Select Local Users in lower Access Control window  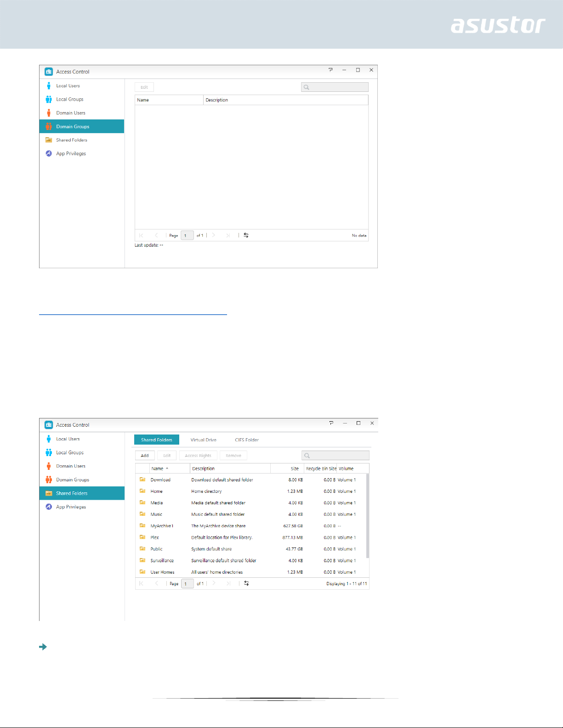point(82,439)
